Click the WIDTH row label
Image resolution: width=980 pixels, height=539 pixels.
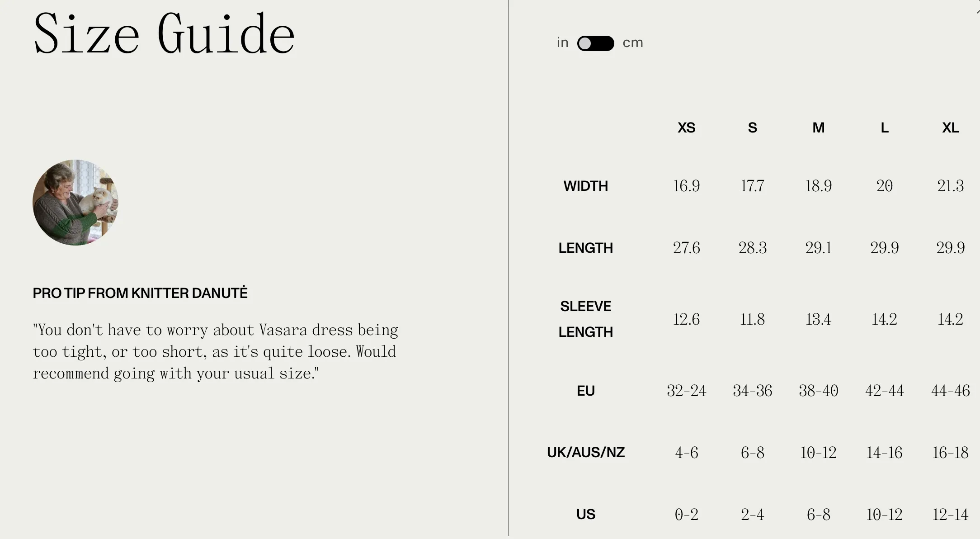585,186
